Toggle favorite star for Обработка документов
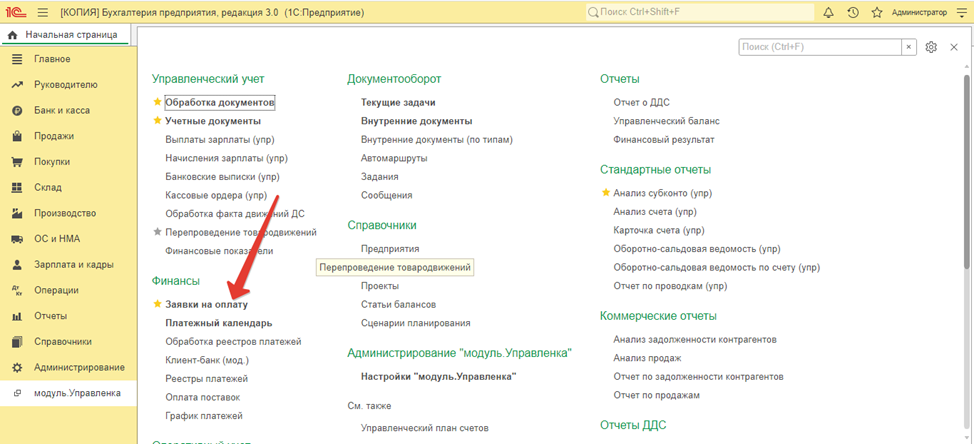 pos(157,102)
